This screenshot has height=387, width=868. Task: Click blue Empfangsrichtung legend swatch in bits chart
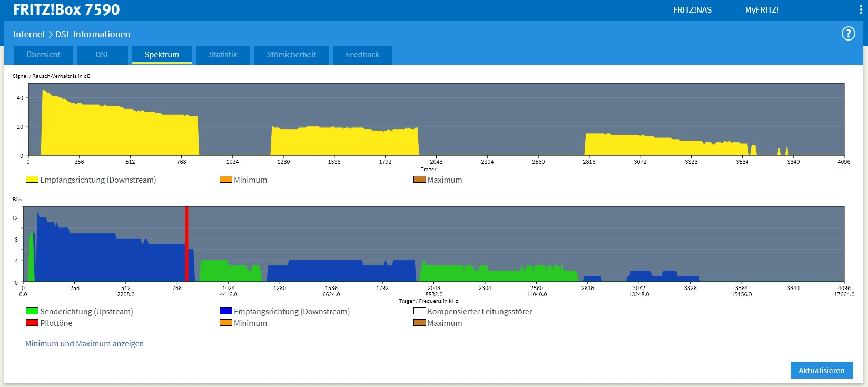pyautogui.click(x=225, y=311)
